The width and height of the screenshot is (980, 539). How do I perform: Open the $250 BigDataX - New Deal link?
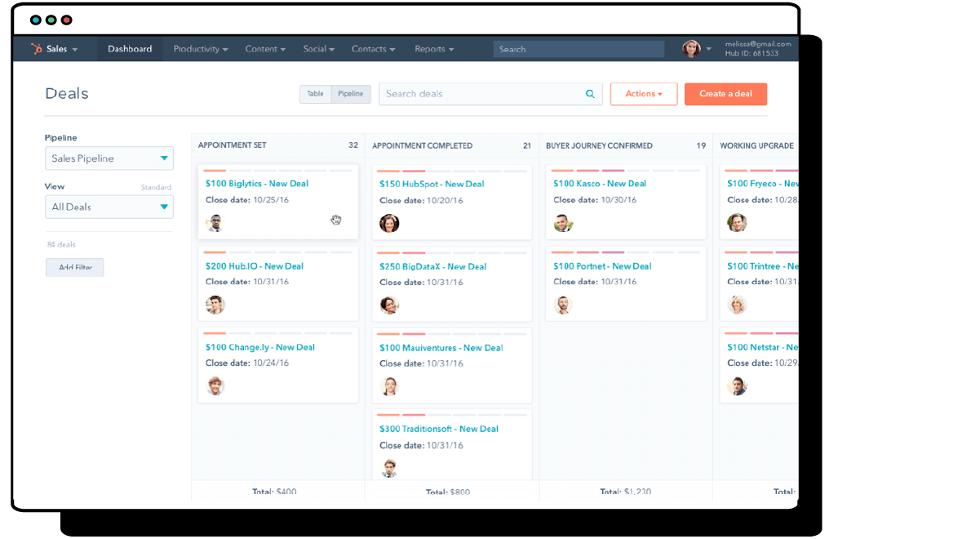pos(432,266)
